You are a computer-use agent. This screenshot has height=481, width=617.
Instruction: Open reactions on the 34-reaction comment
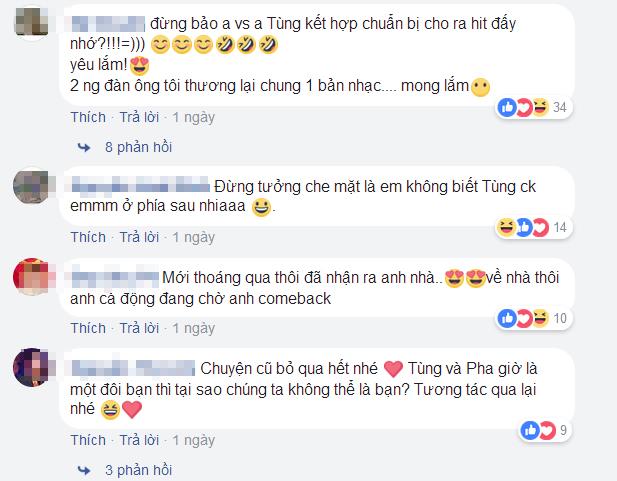(533, 107)
